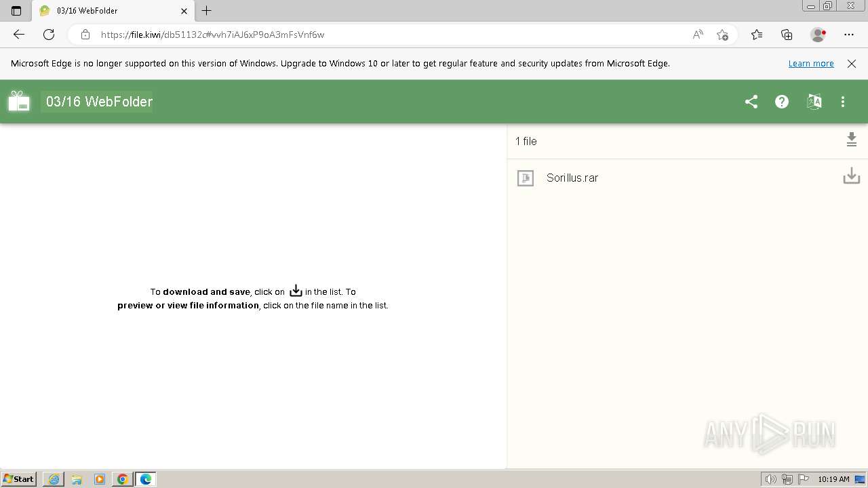The image size is (868, 488).
Task: Select the 03/16 WebFolder tab
Action: (x=113, y=11)
